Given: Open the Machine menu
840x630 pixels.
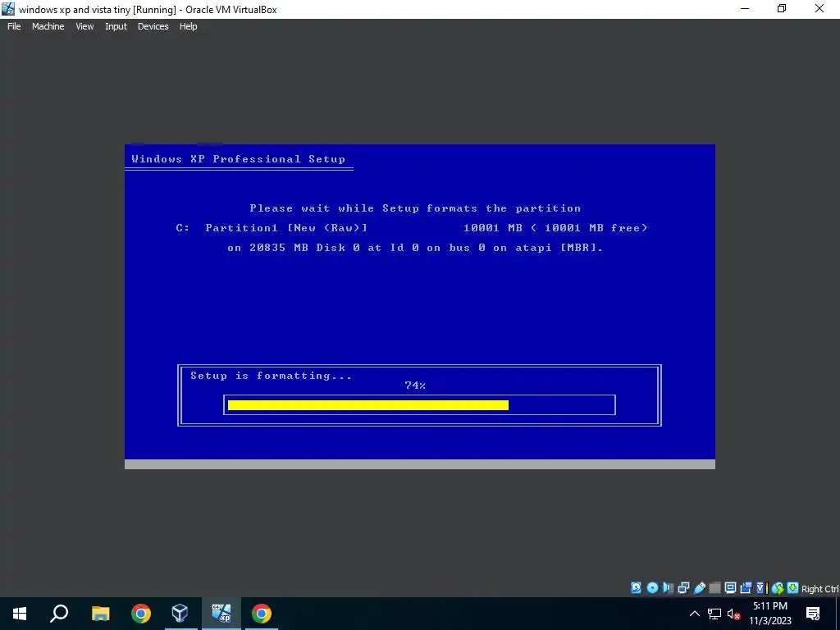Looking at the screenshot, I should pyautogui.click(x=48, y=26).
